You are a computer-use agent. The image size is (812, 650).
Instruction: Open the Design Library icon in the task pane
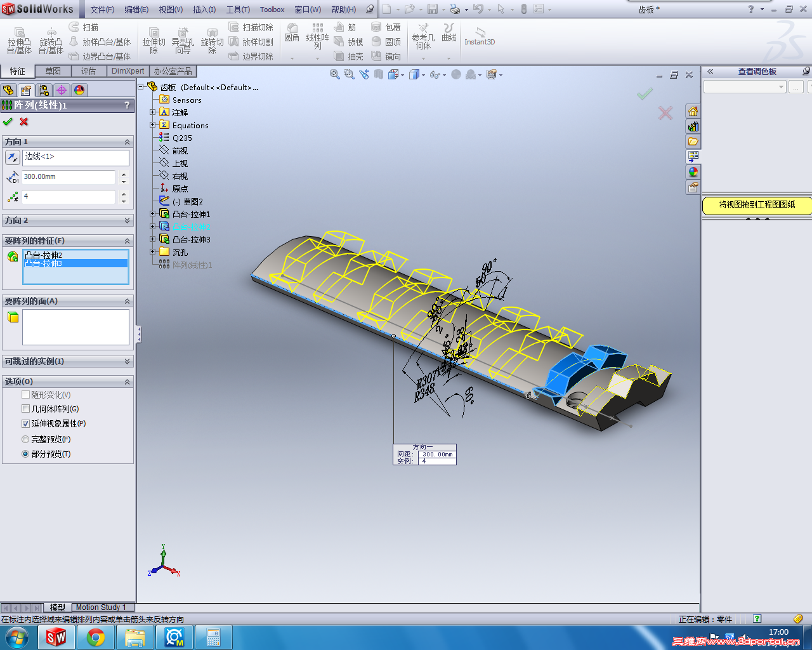click(x=693, y=126)
